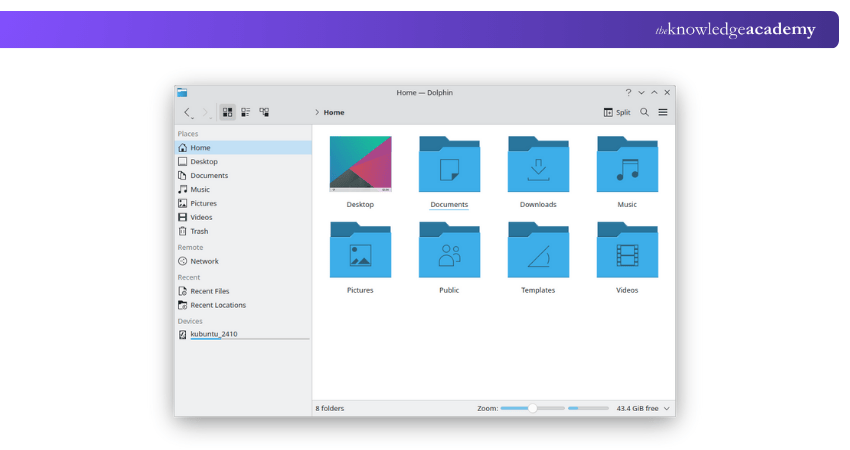Select the Desktop folder thumbnail

pos(360,164)
